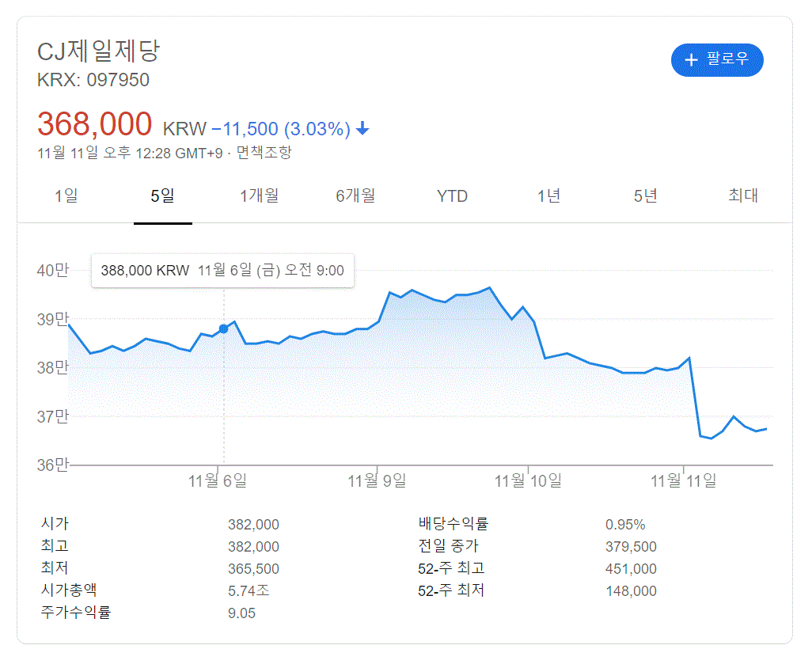Select the 최대 range tab

[x=743, y=196]
